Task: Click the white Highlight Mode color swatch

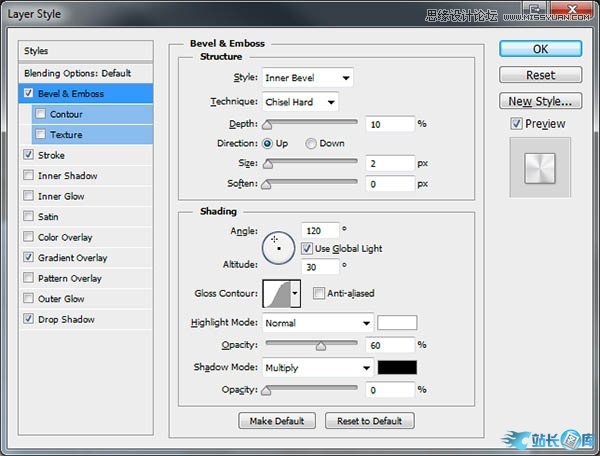Action: coord(397,323)
